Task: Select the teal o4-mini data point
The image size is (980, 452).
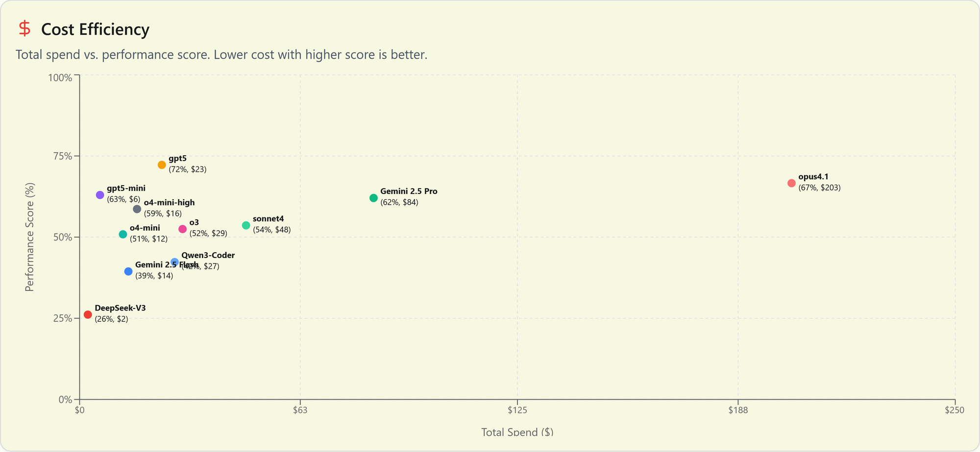Action: [x=123, y=235]
